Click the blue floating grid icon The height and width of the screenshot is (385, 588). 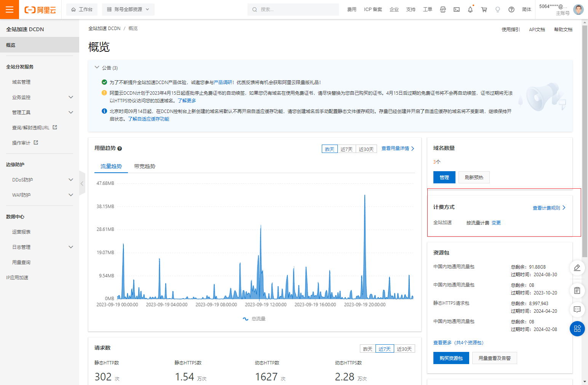pyautogui.click(x=577, y=329)
